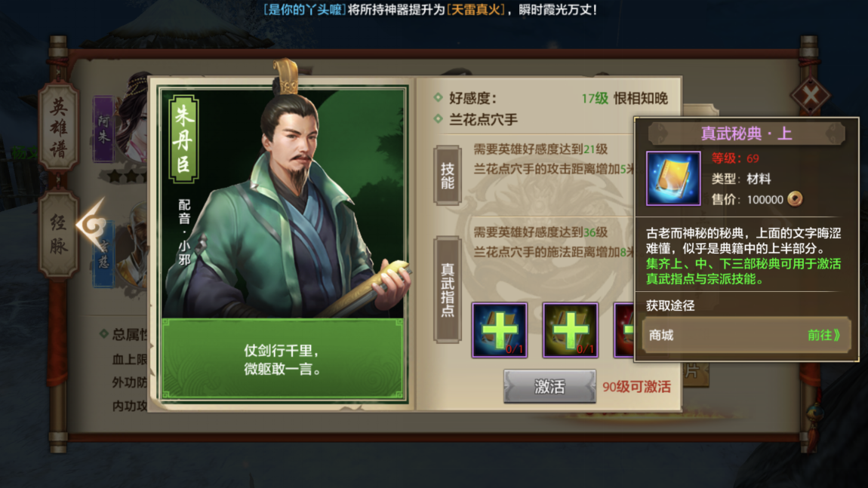The image size is (868, 488).
Task: Click the second yellow book material slot
Action: 570,330
